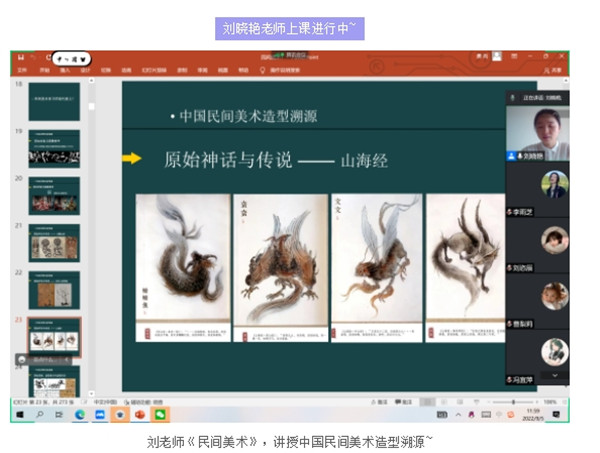Click taskbar search magnifier icon
Image resolution: width=600 pixels, height=453 pixels.
click(x=40, y=415)
